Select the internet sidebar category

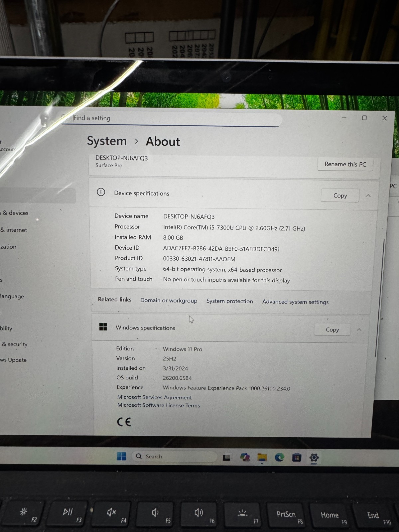coord(14,230)
